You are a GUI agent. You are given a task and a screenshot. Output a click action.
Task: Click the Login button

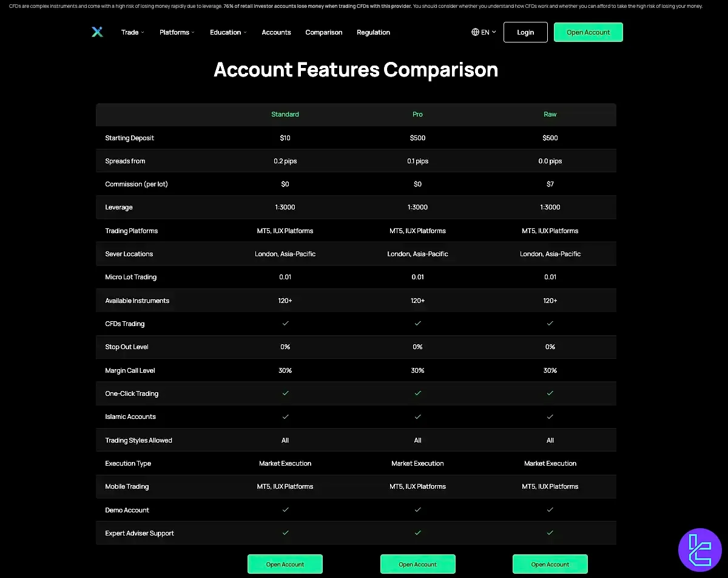(x=525, y=32)
